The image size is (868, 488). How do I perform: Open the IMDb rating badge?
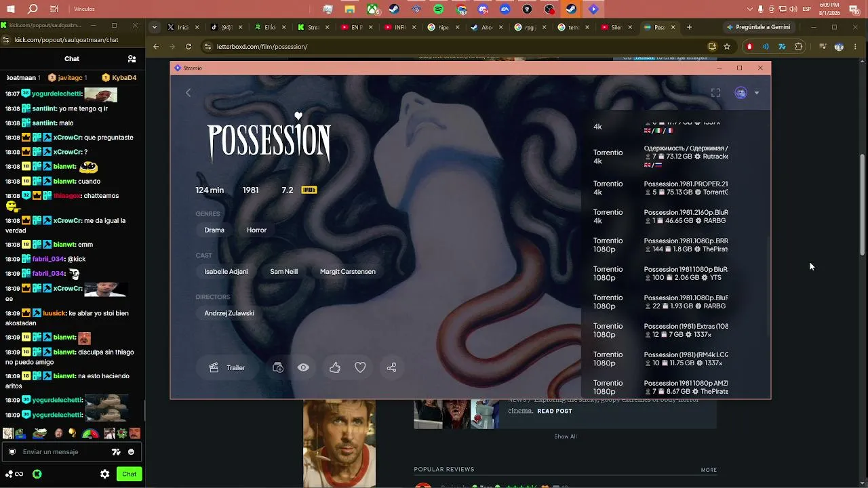pos(309,190)
